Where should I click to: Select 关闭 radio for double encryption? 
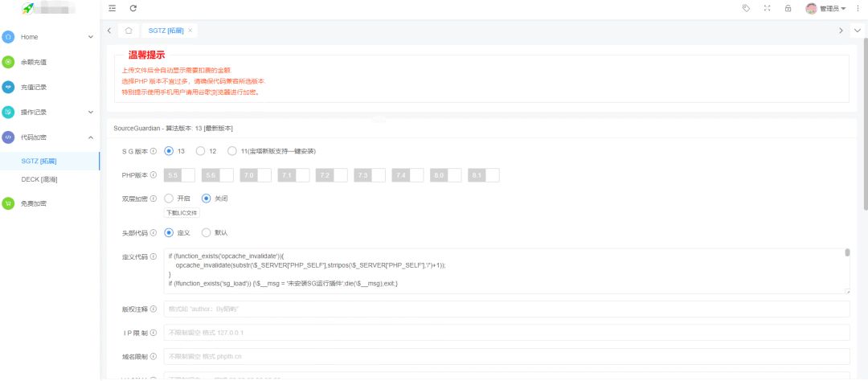pos(207,199)
